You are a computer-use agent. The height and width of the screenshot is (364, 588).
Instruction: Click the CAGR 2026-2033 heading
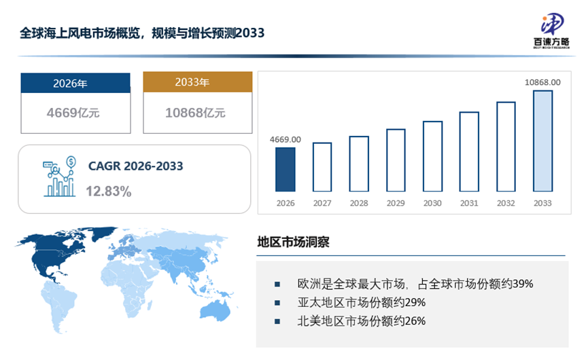[x=135, y=166]
